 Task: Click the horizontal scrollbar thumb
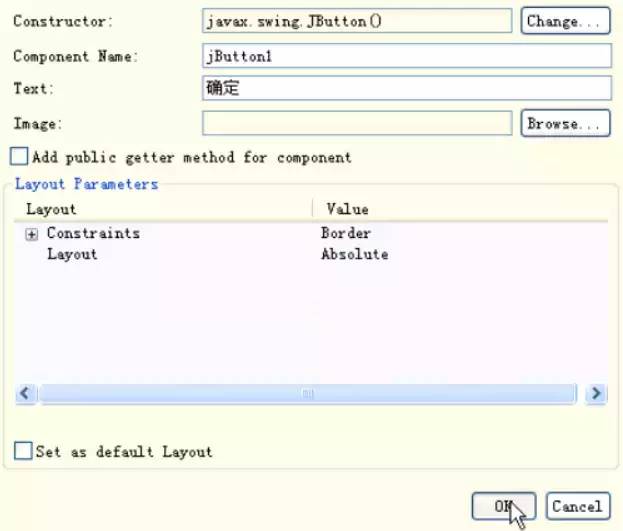(308, 393)
